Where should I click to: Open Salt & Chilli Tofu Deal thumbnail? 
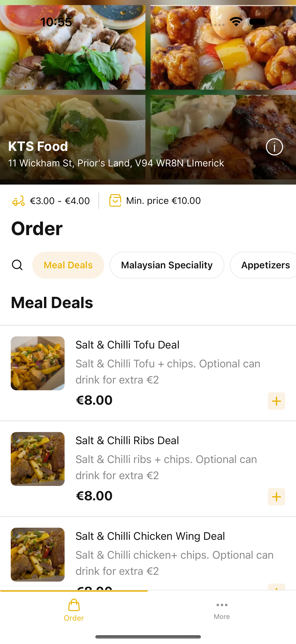[x=38, y=363]
